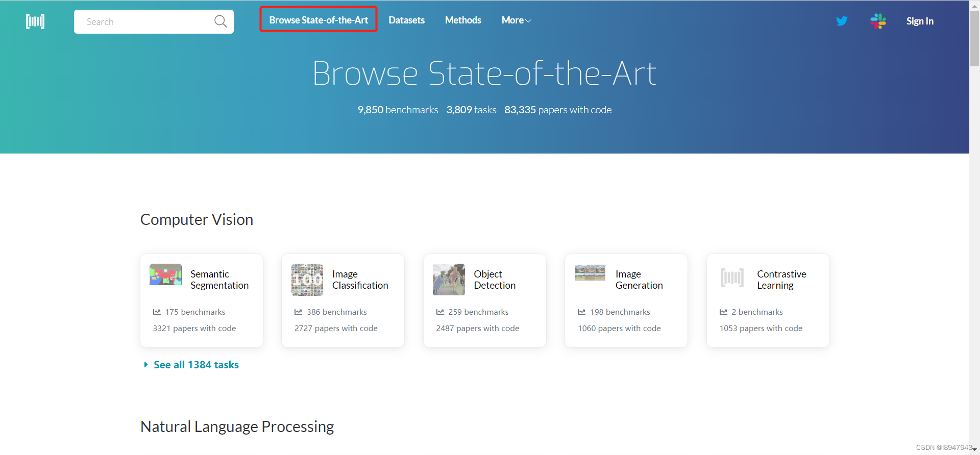Expand the More dropdown menu
This screenshot has height=455, width=980.
pos(517,20)
